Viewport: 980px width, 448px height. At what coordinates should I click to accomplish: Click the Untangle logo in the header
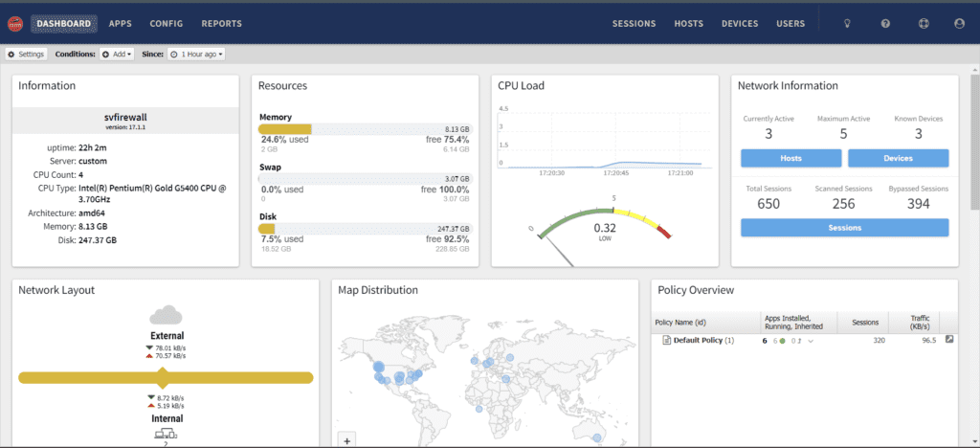[14, 23]
